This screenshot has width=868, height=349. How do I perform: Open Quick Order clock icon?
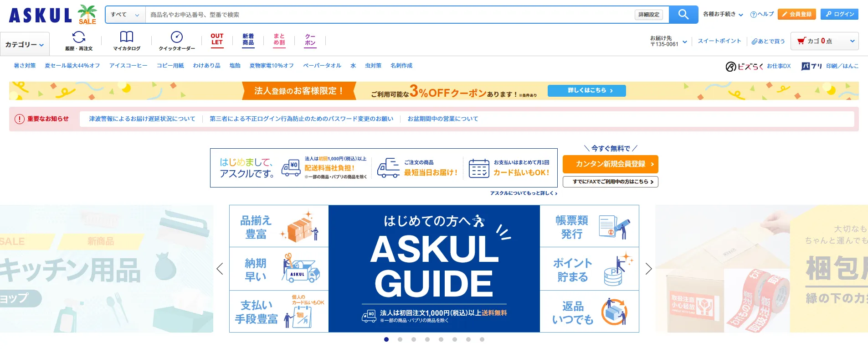click(x=177, y=41)
